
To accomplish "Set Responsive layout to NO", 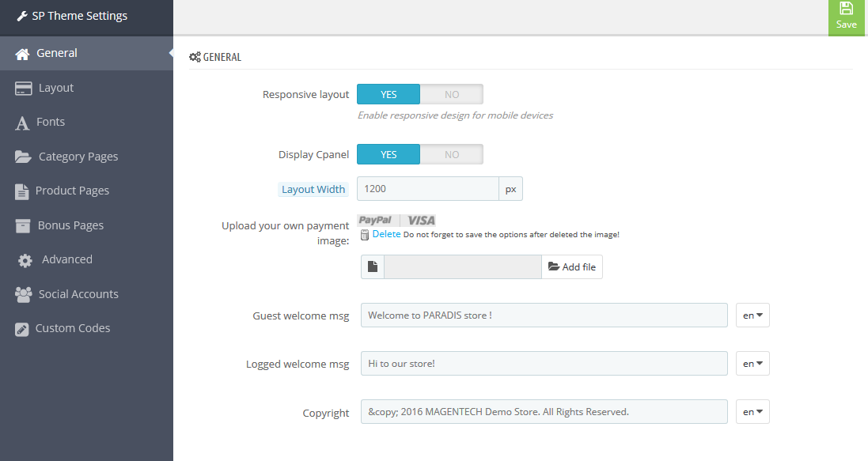I will (451, 94).
